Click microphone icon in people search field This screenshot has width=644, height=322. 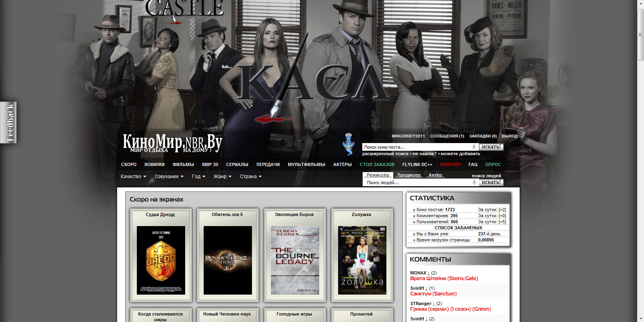(x=474, y=183)
